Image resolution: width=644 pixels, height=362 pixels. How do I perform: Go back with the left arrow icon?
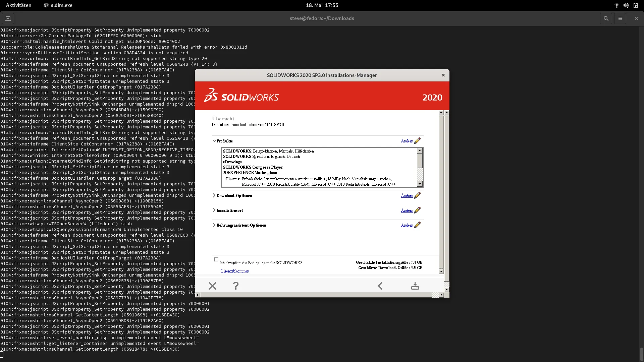(x=379, y=286)
